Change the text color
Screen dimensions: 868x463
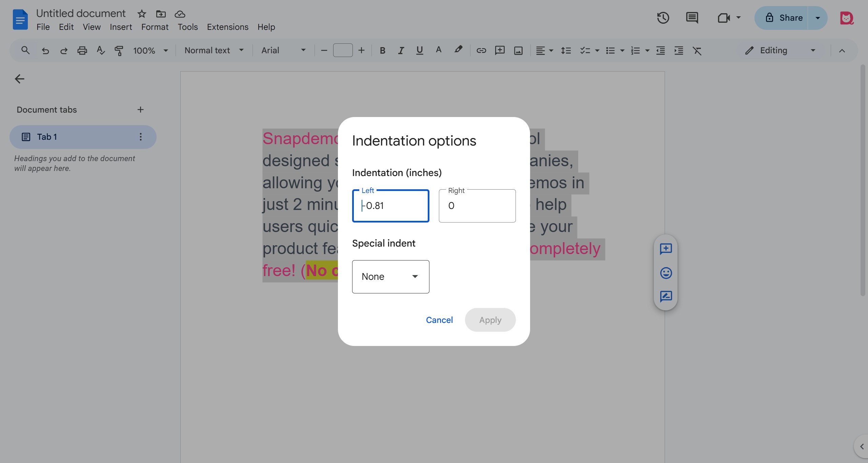439,50
